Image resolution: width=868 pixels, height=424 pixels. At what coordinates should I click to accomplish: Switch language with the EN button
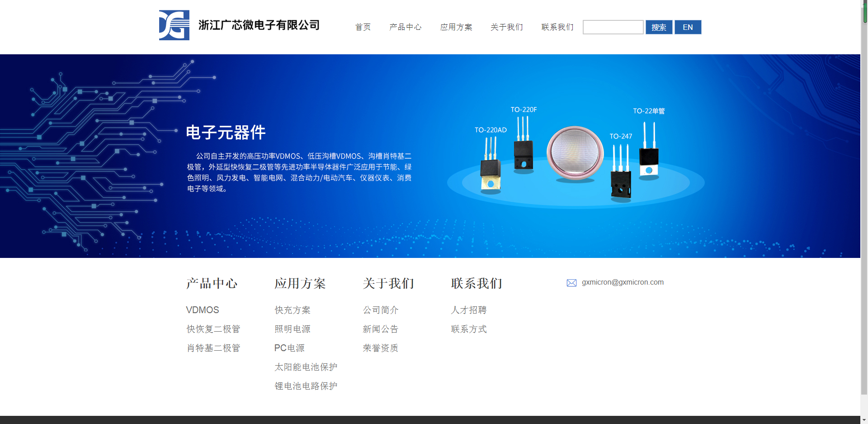[688, 27]
